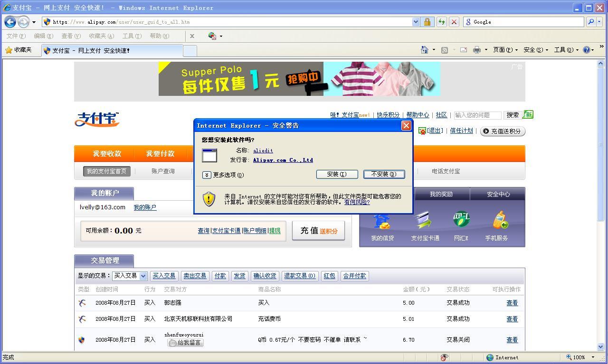Click the RSS feeds icon
Viewport: 608px width, 364px height.
pos(445,50)
